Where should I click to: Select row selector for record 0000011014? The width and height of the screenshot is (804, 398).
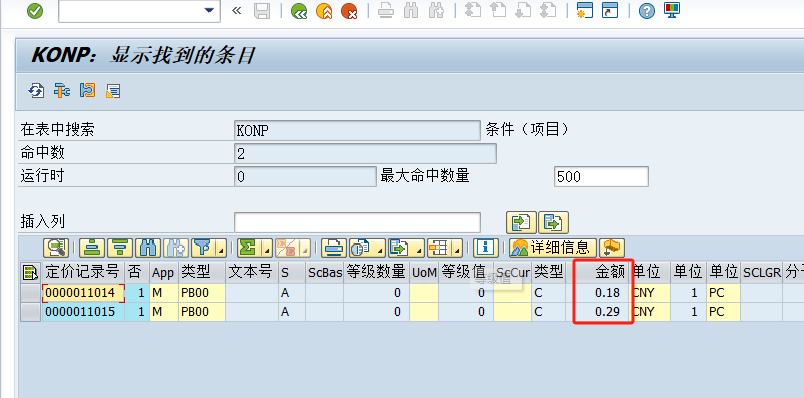pos(31,293)
